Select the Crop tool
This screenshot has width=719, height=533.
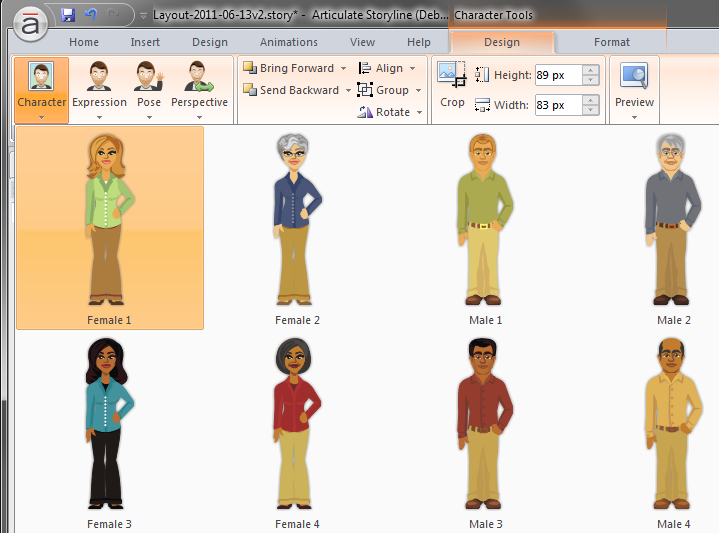tap(452, 85)
